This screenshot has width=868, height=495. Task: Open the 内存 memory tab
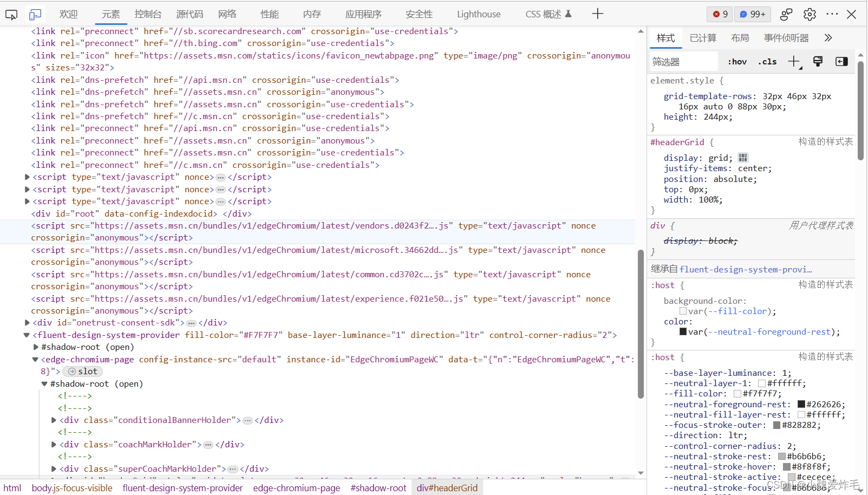coord(312,15)
